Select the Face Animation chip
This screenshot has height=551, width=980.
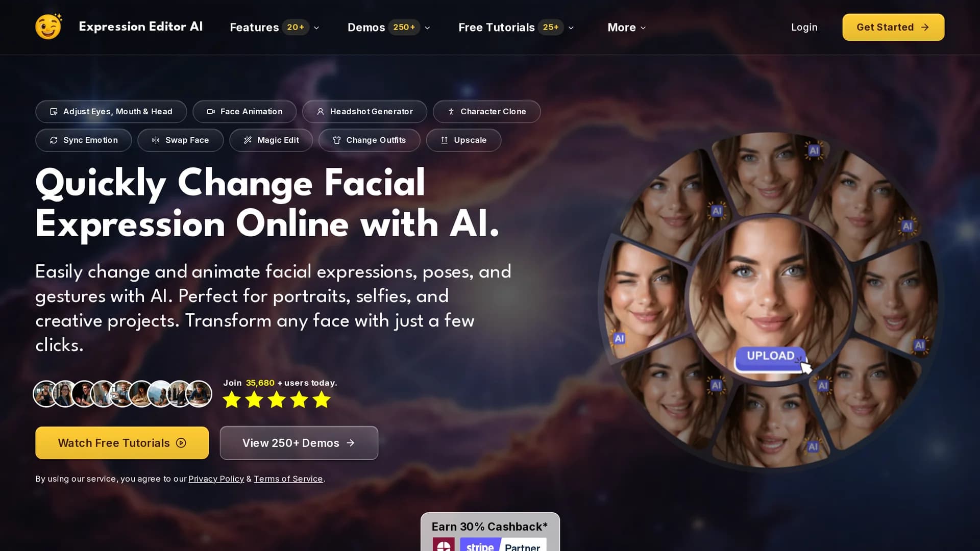(x=244, y=112)
